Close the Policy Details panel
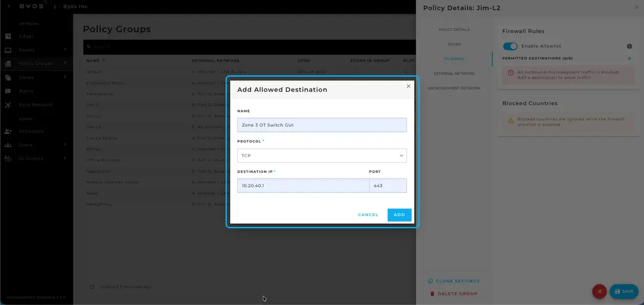 (637, 7)
